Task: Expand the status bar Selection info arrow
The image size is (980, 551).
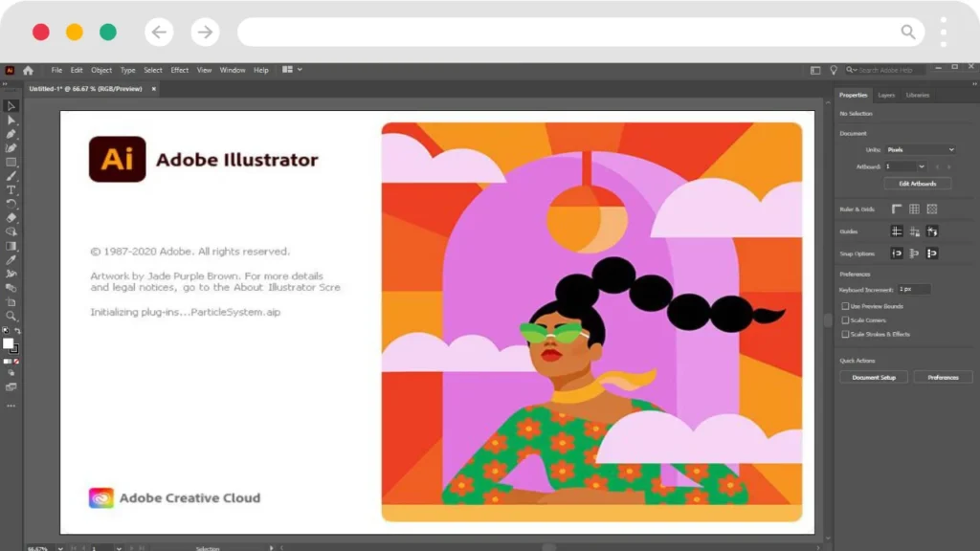Action: pos(271,548)
